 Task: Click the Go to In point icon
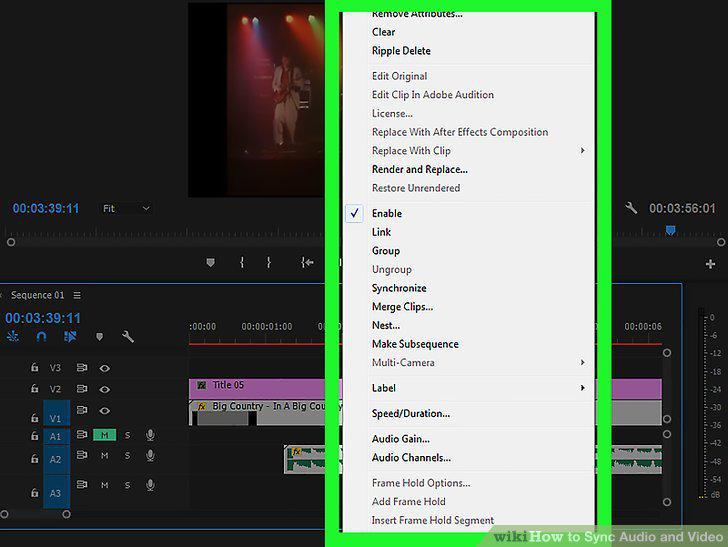pyautogui.click(x=307, y=263)
